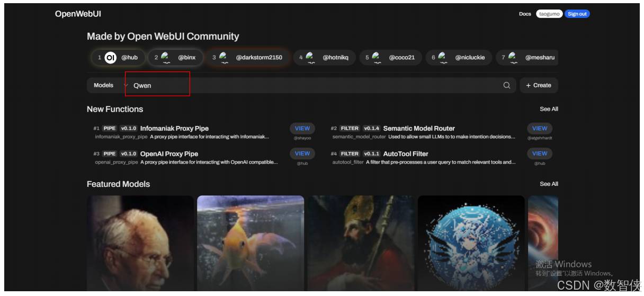Click the Made by Open WebUI Community heading
This screenshot has height=296, width=644.
point(163,37)
